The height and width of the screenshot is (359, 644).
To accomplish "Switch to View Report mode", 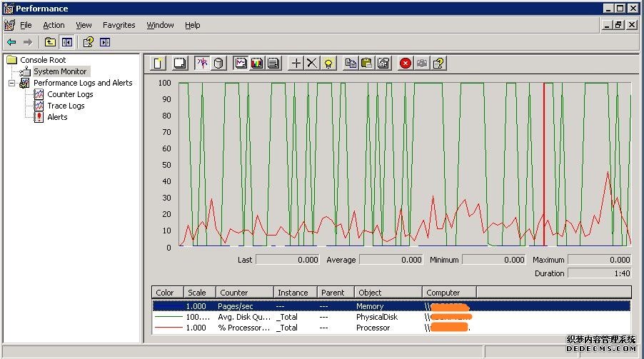I will (x=273, y=64).
